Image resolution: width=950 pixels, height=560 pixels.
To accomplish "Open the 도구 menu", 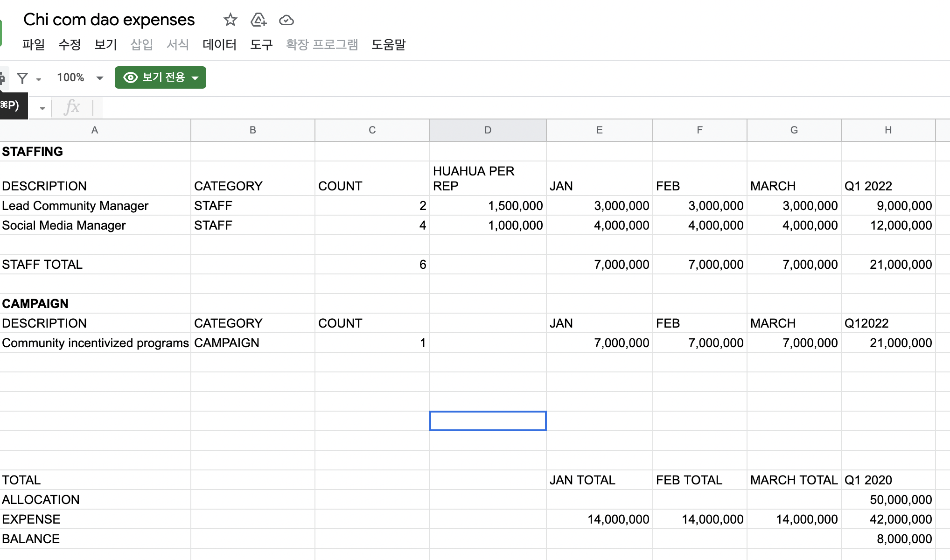I will [x=261, y=45].
